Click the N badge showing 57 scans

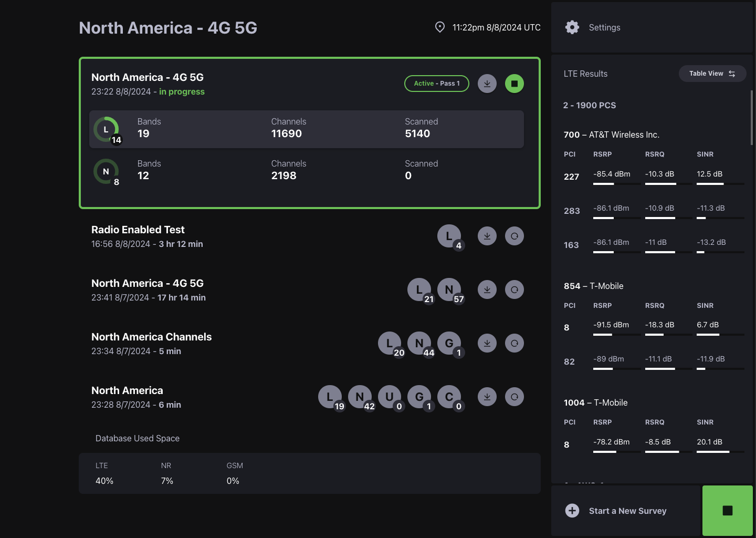point(449,289)
